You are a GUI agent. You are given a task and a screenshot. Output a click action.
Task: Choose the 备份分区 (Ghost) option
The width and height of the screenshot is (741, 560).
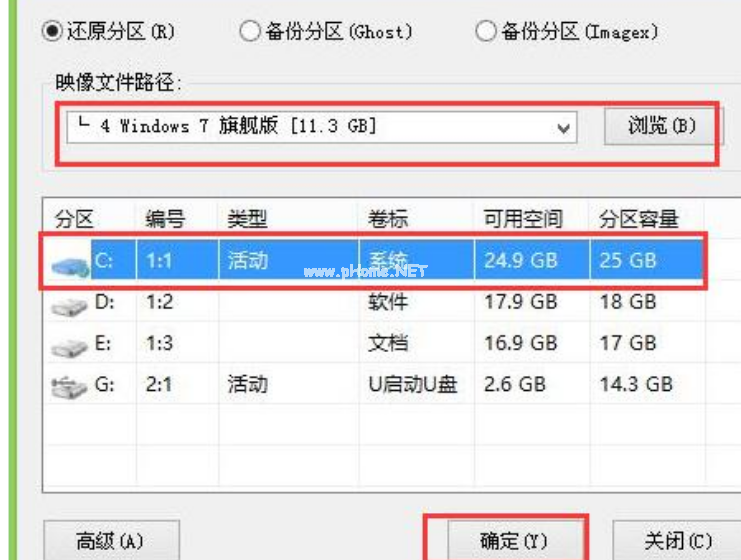[250, 32]
